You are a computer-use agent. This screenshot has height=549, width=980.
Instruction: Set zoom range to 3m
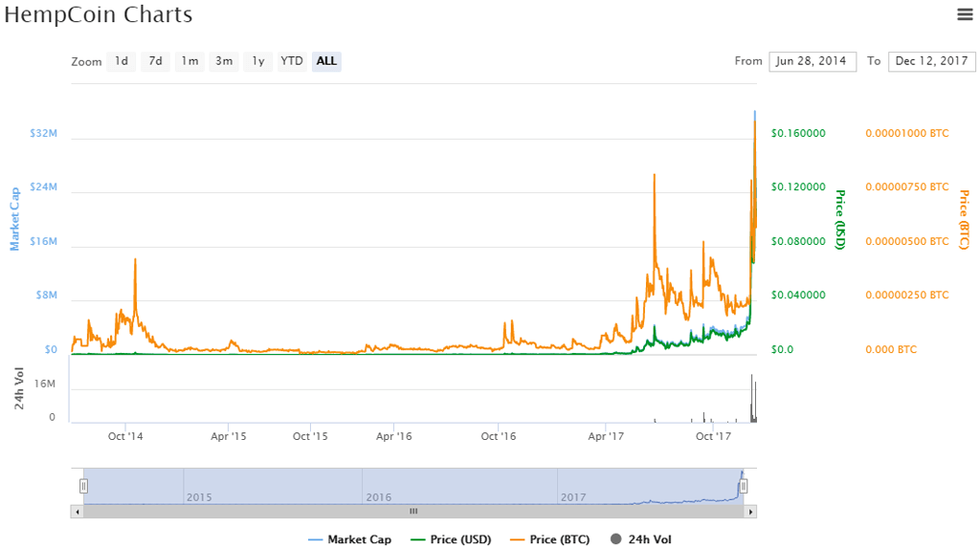pyautogui.click(x=224, y=61)
